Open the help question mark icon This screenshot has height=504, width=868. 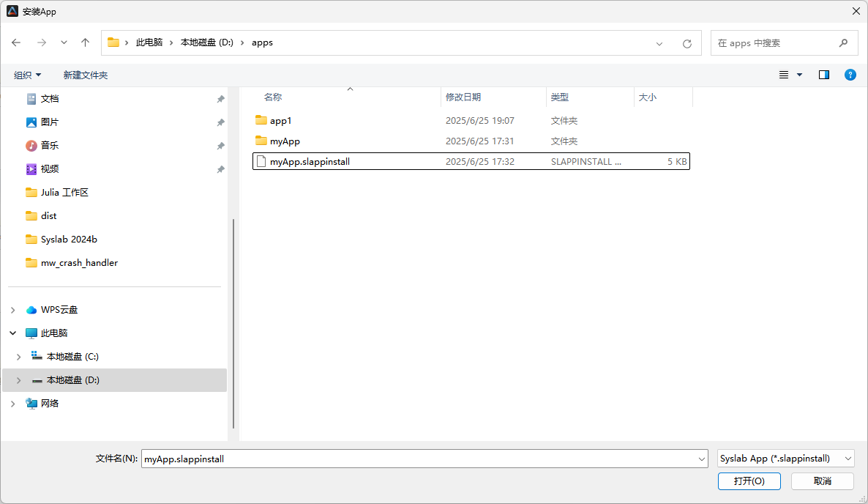pyautogui.click(x=850, y=75)
